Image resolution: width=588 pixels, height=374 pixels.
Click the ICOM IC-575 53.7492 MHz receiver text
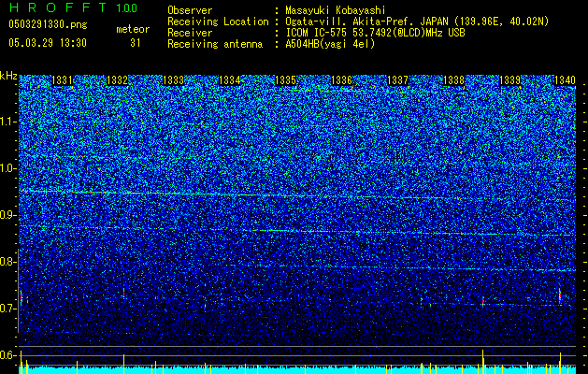(375, 33)
